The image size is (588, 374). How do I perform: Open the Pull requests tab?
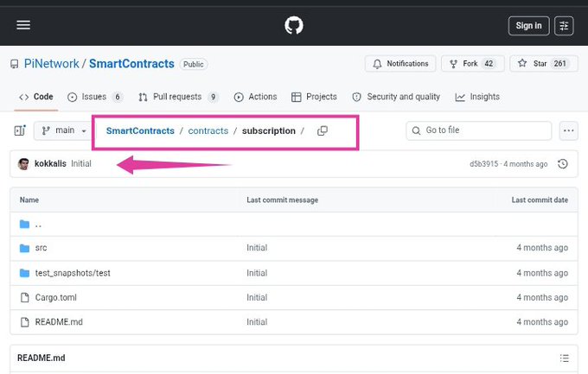[x=178, y=97]
